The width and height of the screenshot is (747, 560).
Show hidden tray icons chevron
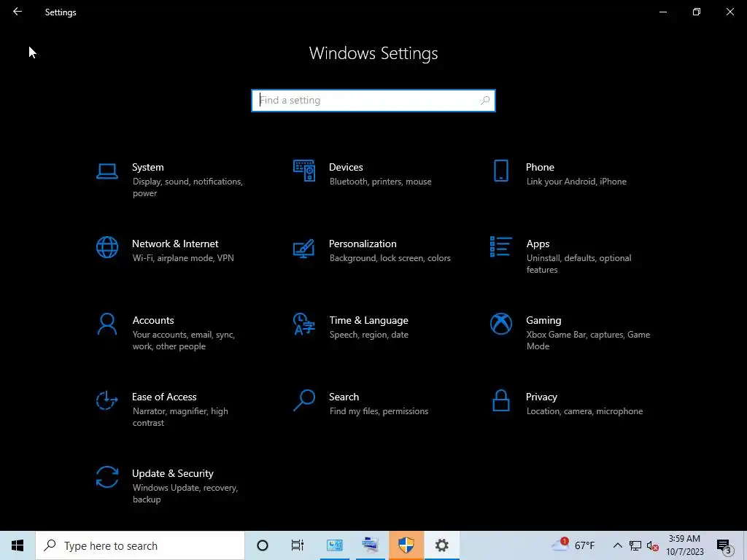(x=617, y=545)
